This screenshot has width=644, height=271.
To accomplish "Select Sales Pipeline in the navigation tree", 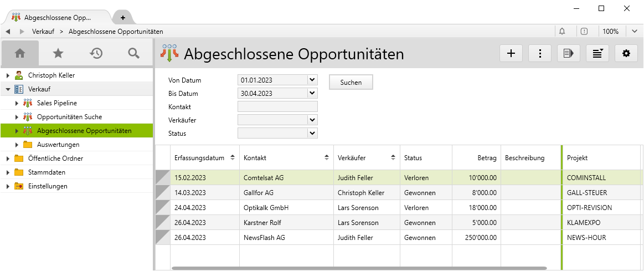I will point(56,103).
